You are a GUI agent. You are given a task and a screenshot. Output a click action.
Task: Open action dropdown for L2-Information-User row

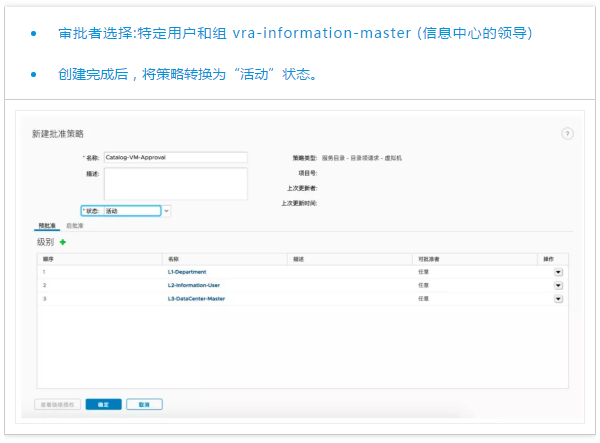point(558,285)
